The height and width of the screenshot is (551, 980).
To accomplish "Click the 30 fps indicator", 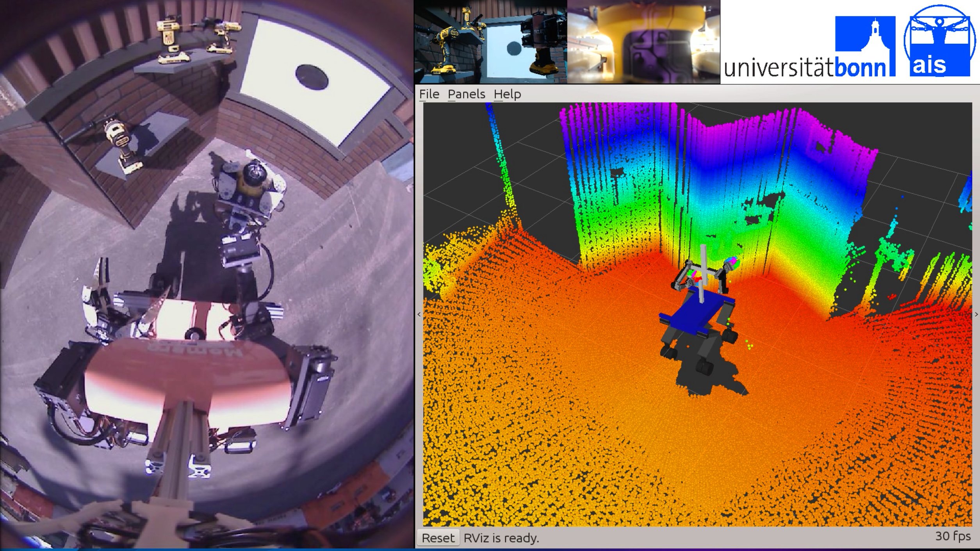I will [952, 536].
